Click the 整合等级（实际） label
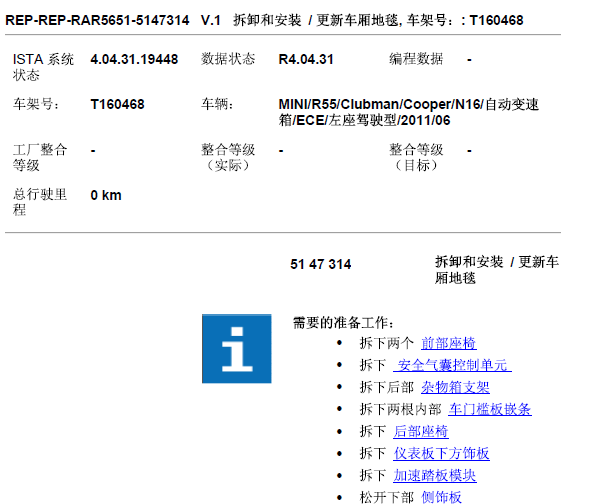Viewport: 598px width, 504px height. [228, 157]
